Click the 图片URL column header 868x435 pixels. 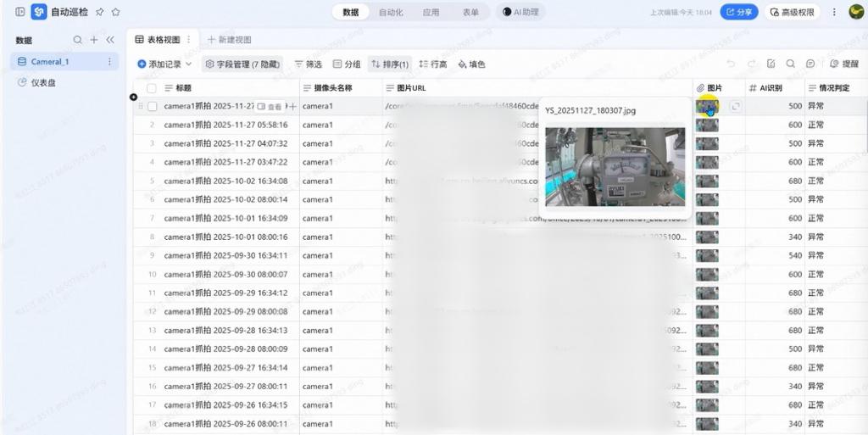537,88
